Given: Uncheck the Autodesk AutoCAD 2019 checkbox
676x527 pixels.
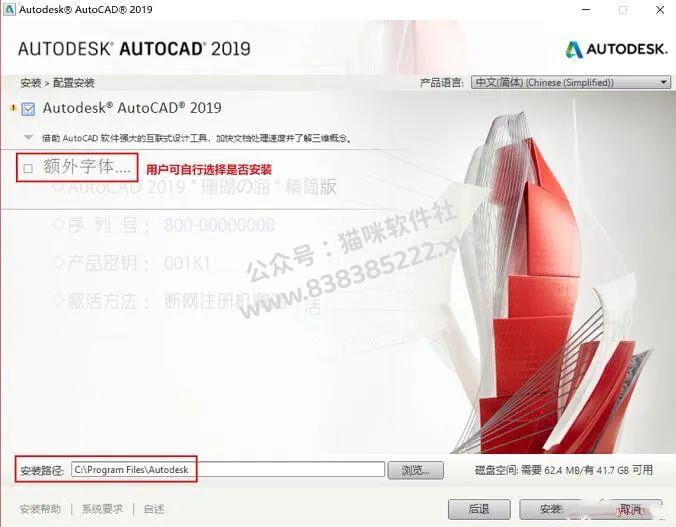Looking at the screenshot, I should pyautogui.click(x=28, y=109).
